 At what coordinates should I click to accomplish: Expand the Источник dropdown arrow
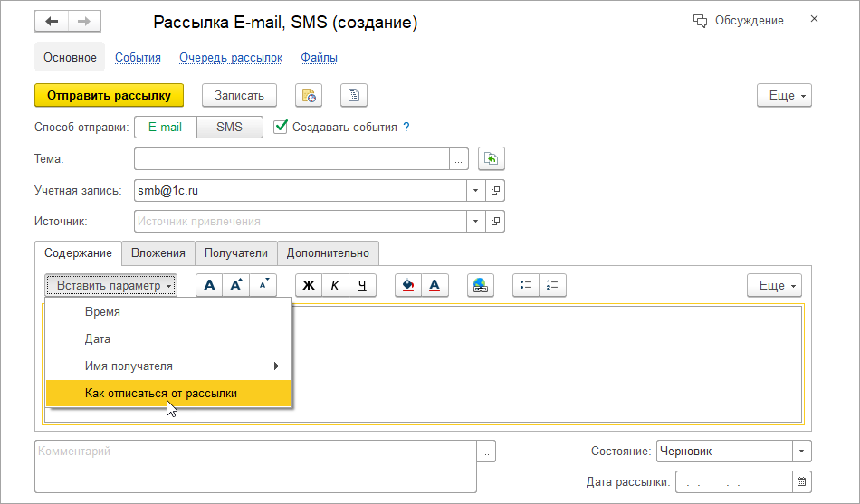click(476, 221)
